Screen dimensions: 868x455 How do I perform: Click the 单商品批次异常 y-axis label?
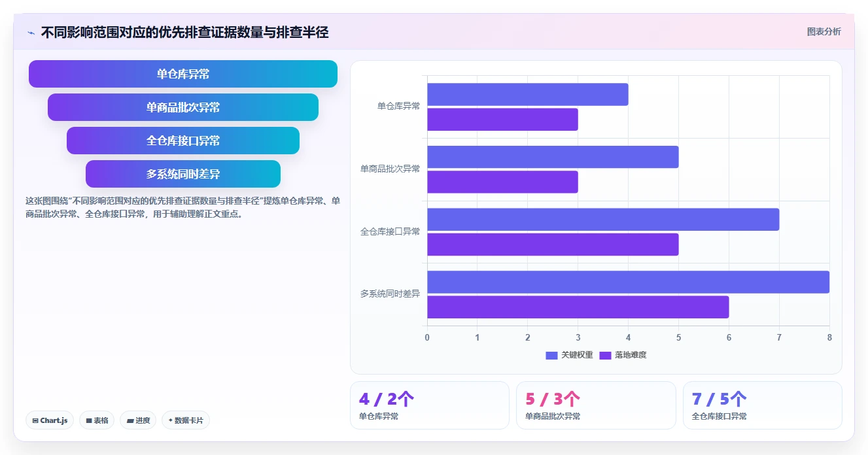click(390, 169)
